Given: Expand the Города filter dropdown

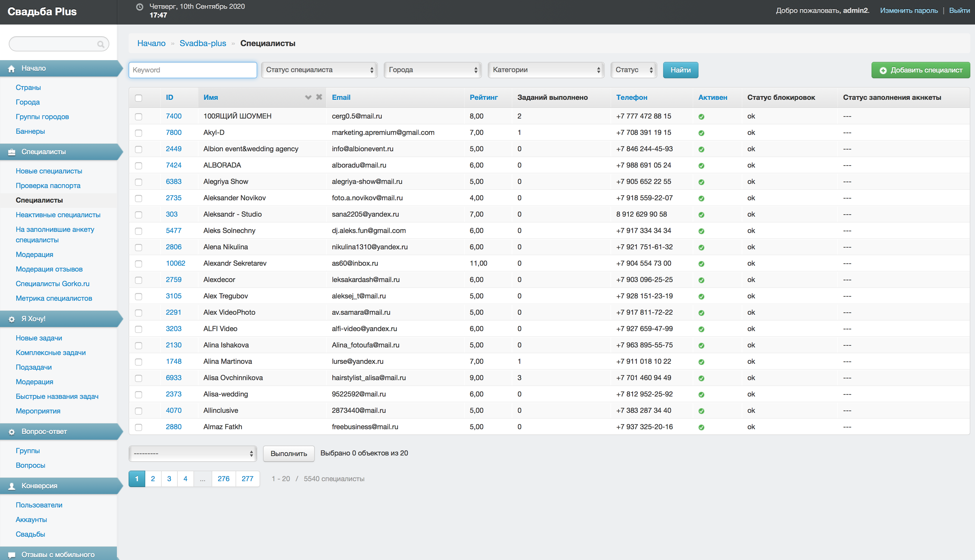Looking at the screenshot, I should [x=432, y=70].
